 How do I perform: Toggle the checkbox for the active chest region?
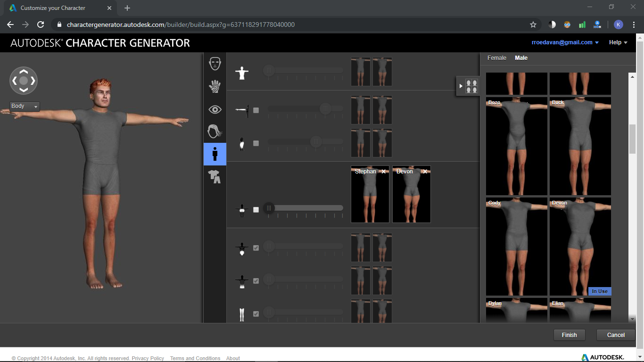click(256, 210)
